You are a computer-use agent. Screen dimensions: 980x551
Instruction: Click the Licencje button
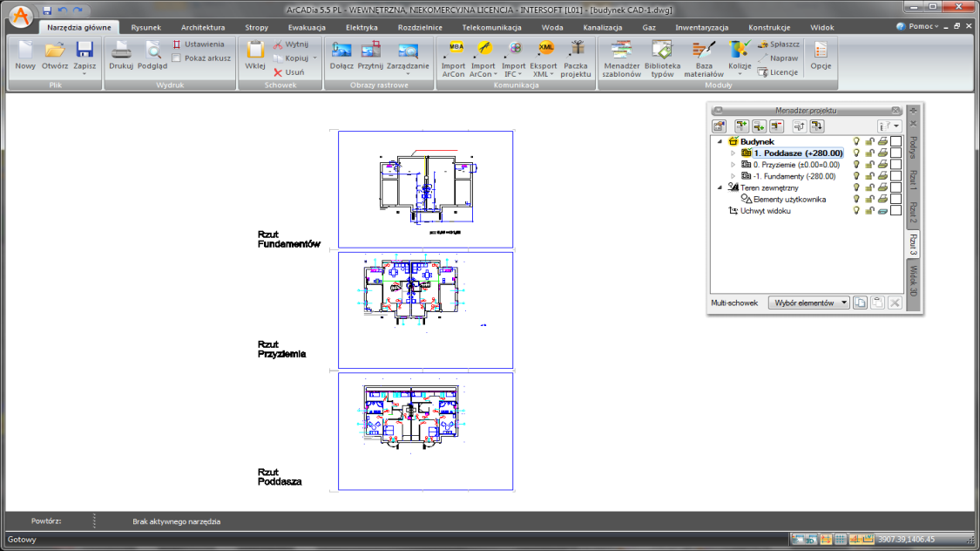pos(778,71)
